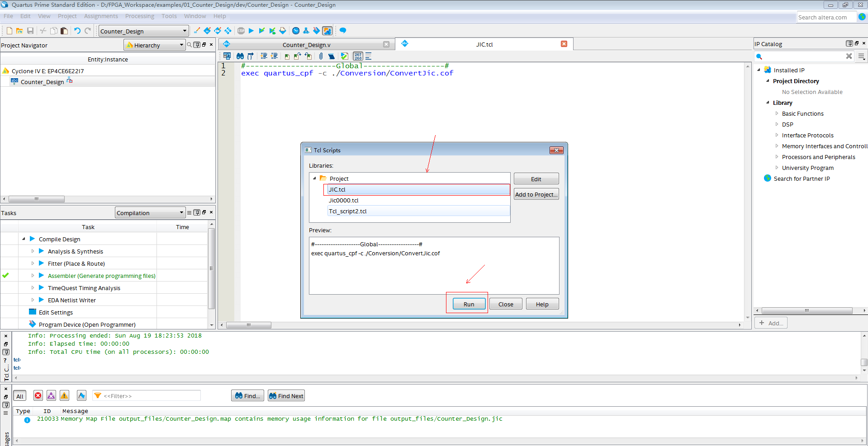Click the Project Navigator search magnifier icon
Image resolution: width=868 pixels, height=446 pixels.
pos(190,45)
